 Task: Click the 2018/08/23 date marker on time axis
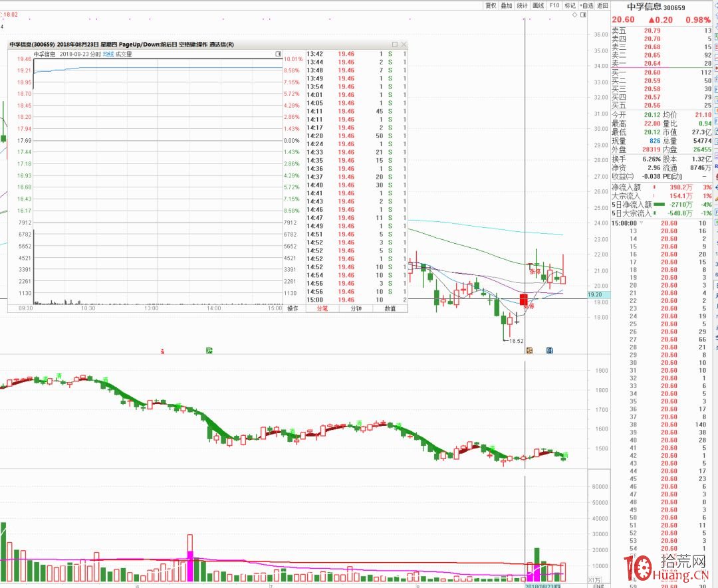coord(542,586)
